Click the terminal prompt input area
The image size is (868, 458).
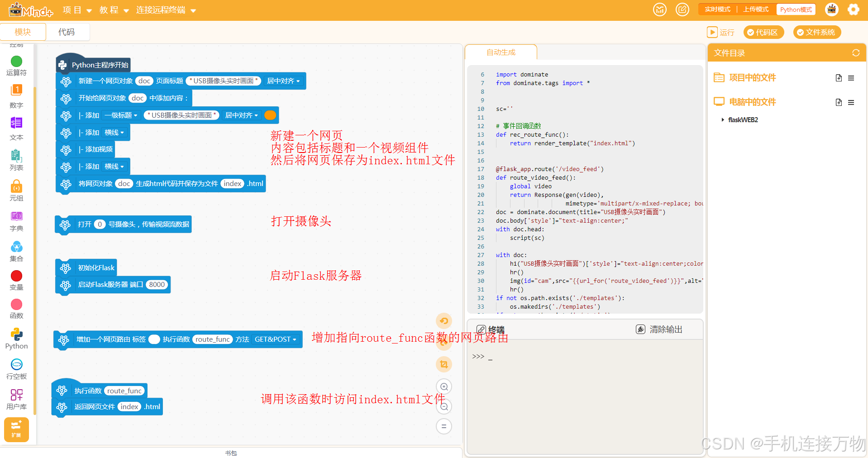coord(585,357)
